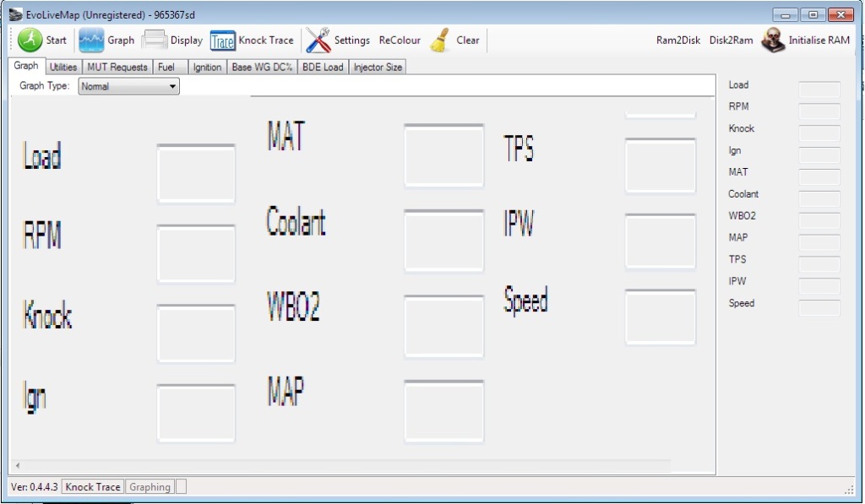Click the sidebar Knock readout field

coord(819,133)
